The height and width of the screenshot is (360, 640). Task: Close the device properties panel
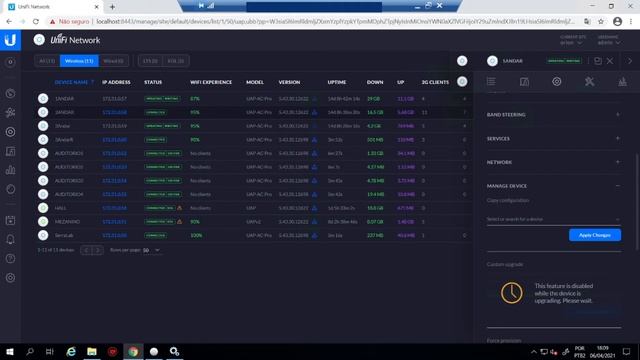[x=610, y=61]
